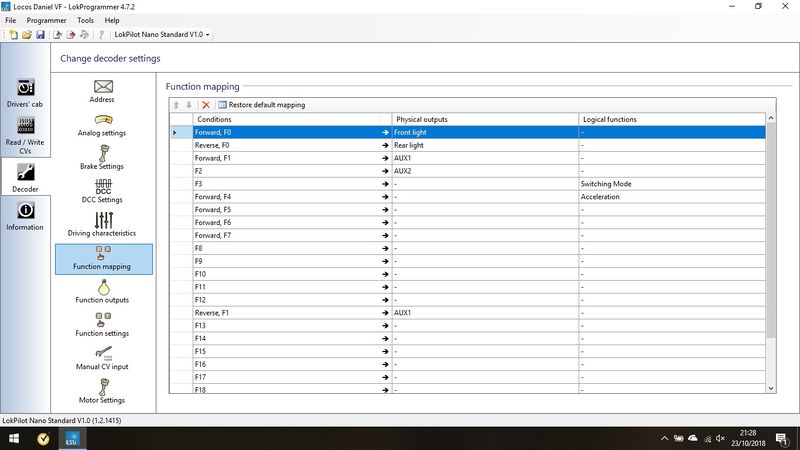Image resolution: width=800 pixels, height=450 pixels.
Task: Click the Switching Mode logical function cell
Action: coord(672,184)
